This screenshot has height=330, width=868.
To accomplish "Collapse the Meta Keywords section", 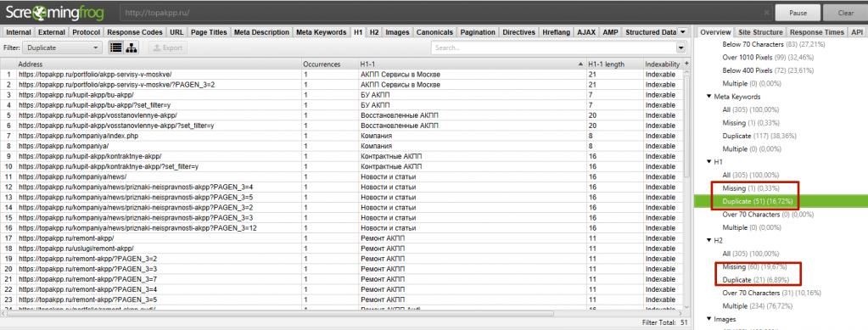I will coord(709,97).
